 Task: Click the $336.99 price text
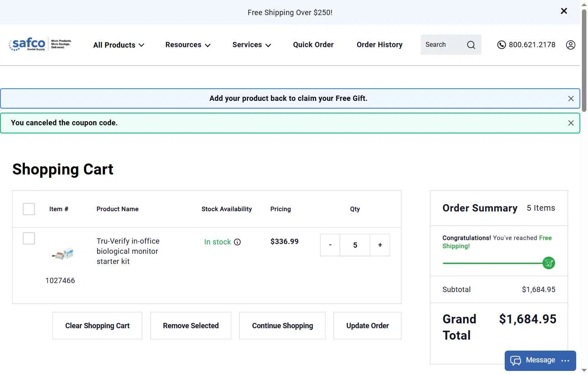click(x=284, y=242)
